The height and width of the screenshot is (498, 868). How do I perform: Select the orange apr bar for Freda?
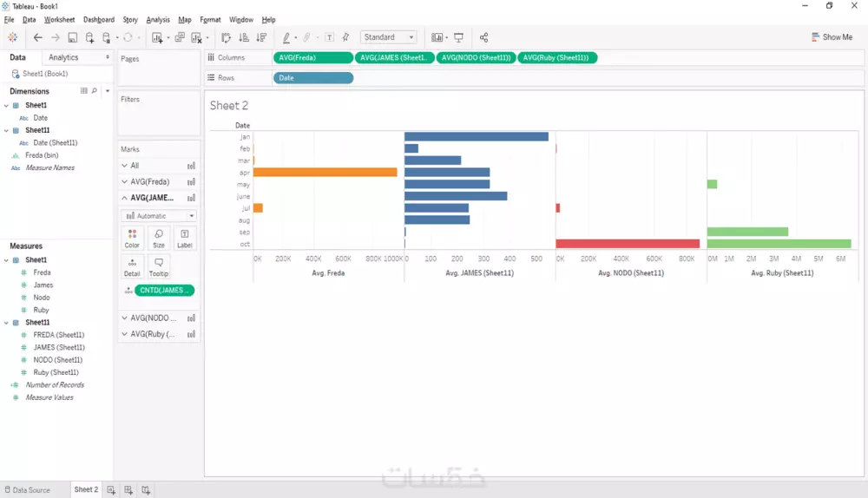(325, 173)
